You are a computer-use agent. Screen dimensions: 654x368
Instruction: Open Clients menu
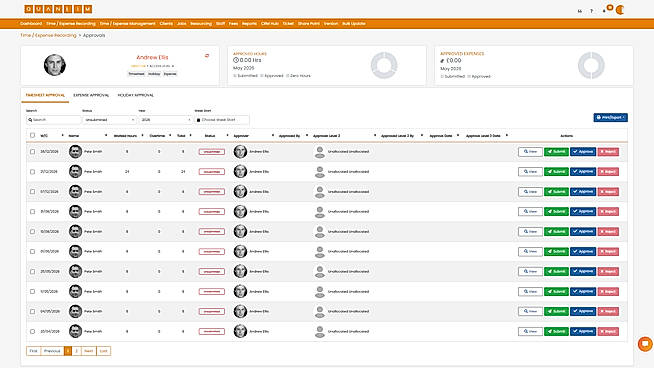point(166,24)
